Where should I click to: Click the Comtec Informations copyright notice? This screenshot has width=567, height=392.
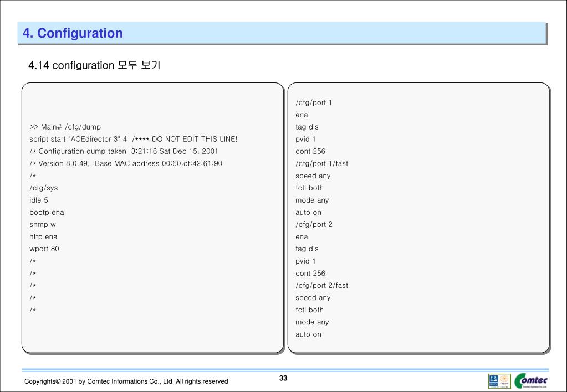(126, 381)
